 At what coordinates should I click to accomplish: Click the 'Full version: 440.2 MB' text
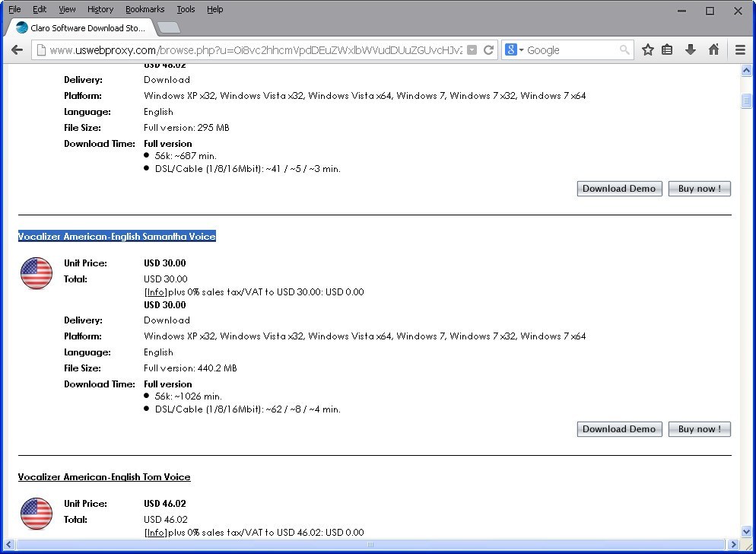pos(190,368)
